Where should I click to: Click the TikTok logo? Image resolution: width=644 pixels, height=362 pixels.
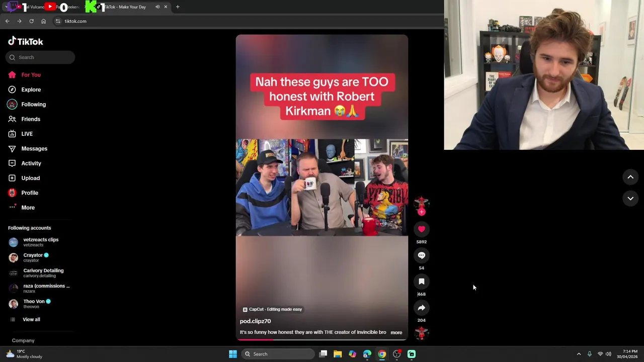click(26, 41)
